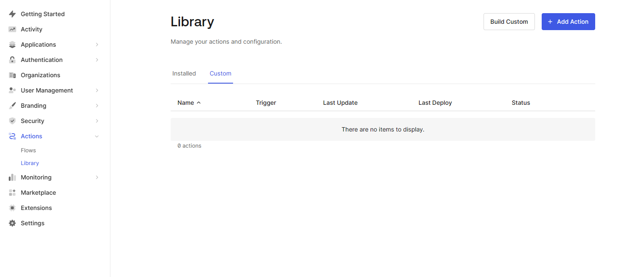Click the Getting Started lightning bolt icon
The image size is (644, 277).
12,14
